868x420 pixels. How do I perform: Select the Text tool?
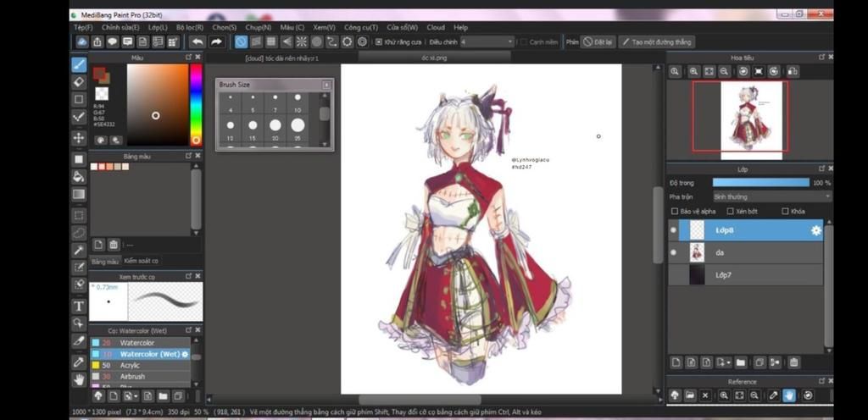tap(79, 307)
